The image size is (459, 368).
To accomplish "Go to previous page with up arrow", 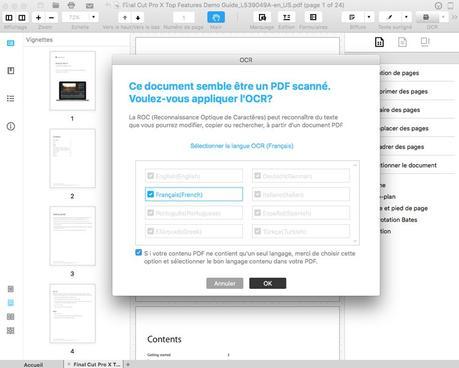I will [x=125, y=17].
